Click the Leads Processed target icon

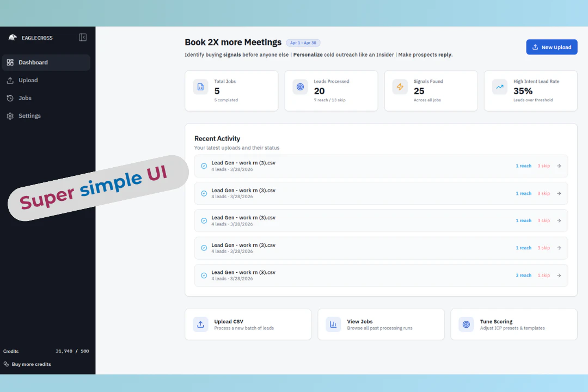(300, 87)
